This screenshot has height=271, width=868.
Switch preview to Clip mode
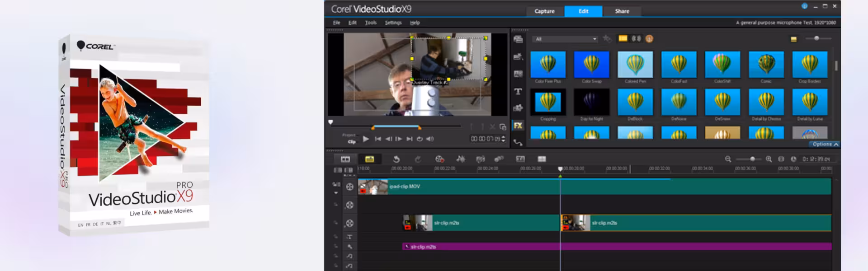[352, 142]
